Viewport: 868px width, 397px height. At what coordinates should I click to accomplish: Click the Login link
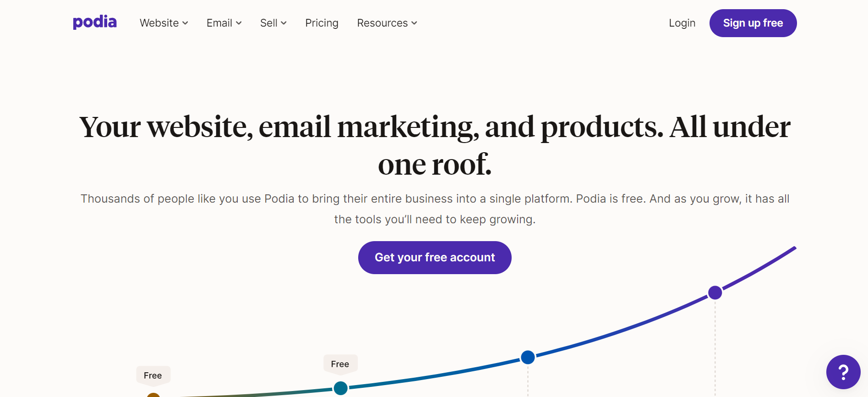[x=682, y=23]
